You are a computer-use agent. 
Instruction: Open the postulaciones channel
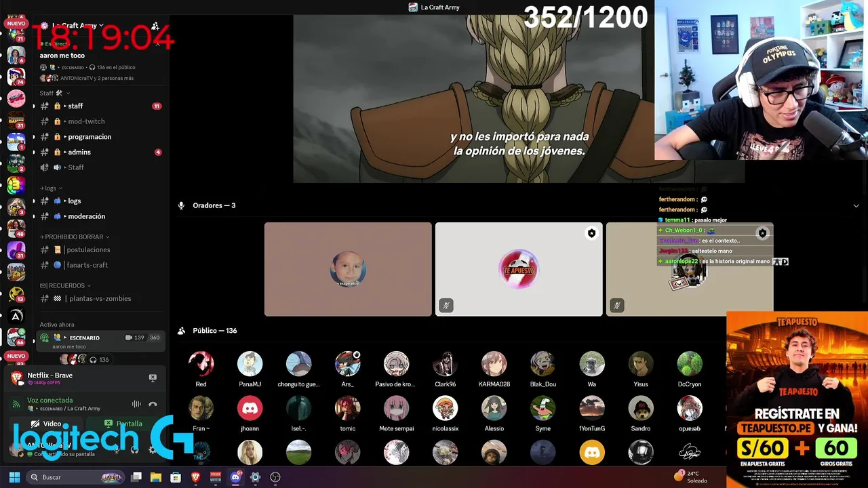(100, 249)
